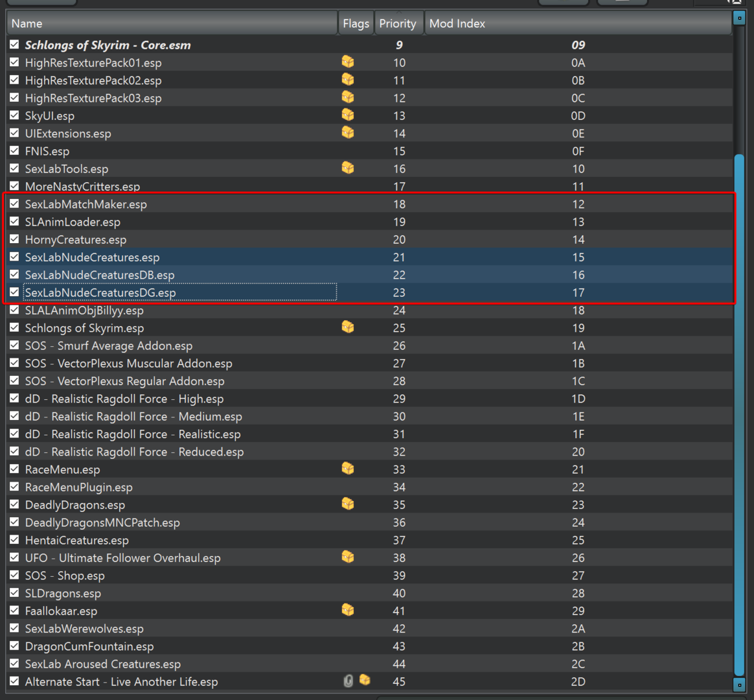Select the SexLab Aroused Creatures.esp row
754x700 pixels.
369,664
